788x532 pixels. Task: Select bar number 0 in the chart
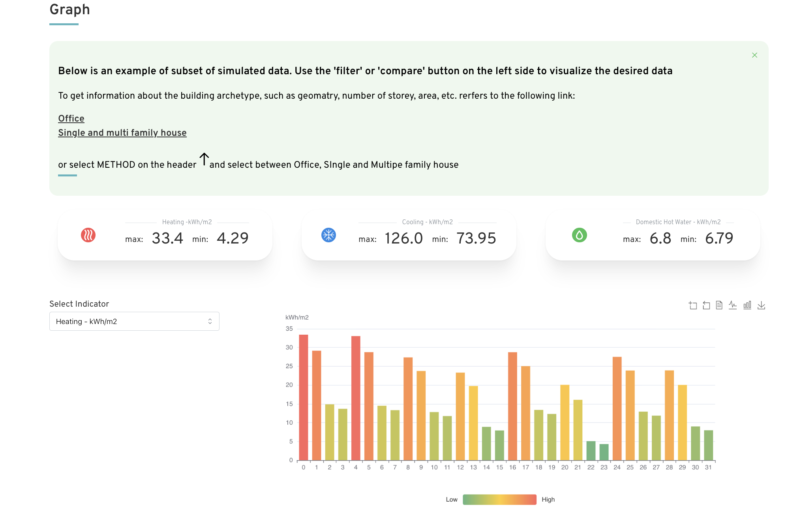304,397
